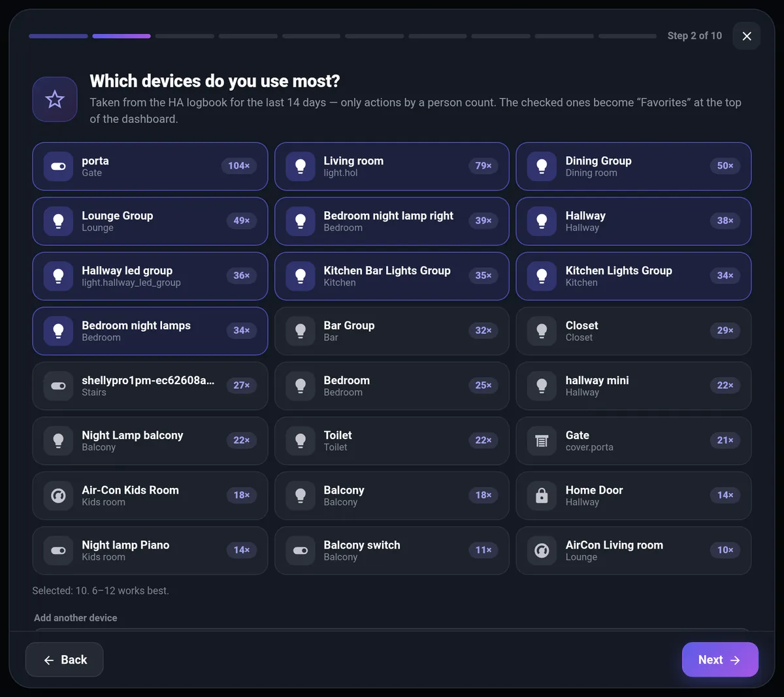
Task: Click the bulb icon on the Balcony 18× card
Action: click(301, 496)
